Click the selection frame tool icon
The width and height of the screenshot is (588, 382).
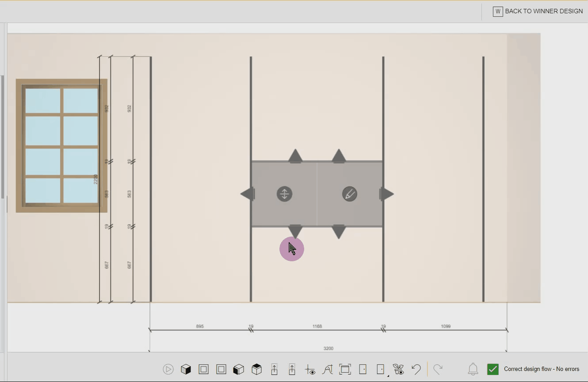[345, 369]
